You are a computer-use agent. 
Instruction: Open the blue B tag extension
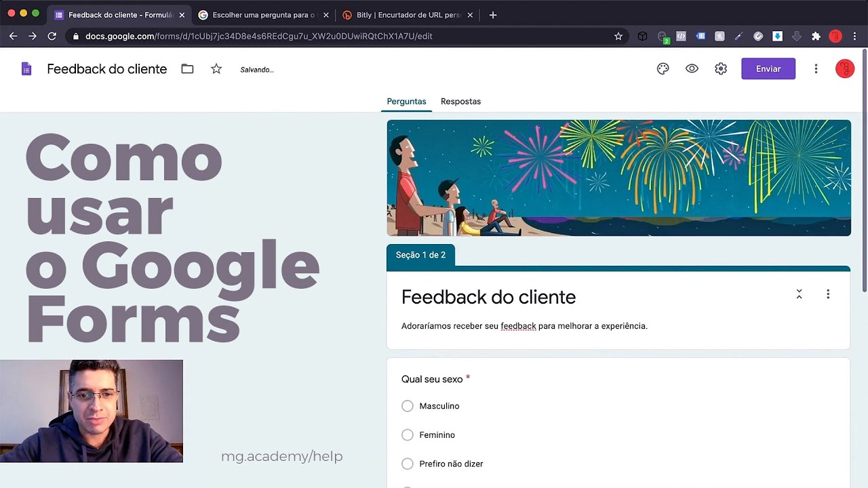coord(701,36)
